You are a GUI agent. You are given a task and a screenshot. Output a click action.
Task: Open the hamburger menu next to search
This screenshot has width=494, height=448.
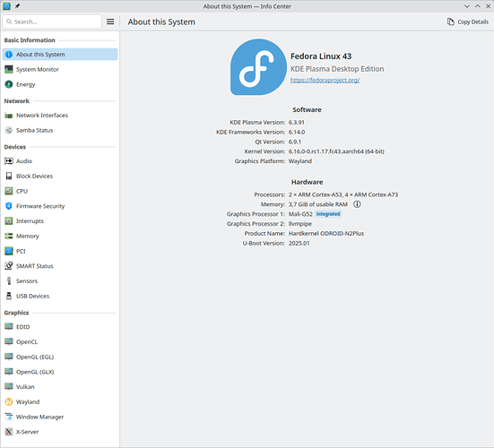(x=110, y=22)
